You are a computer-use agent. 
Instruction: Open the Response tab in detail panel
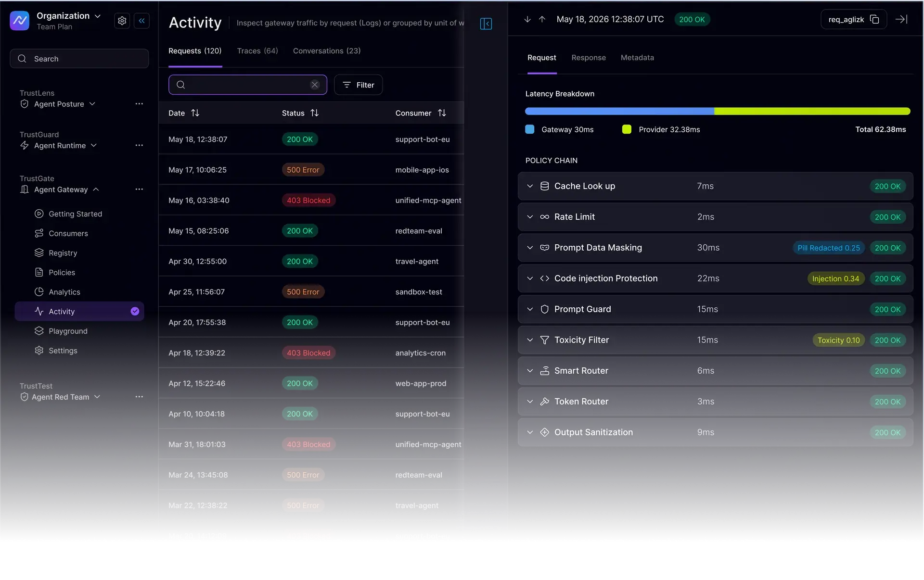[589, 58]
